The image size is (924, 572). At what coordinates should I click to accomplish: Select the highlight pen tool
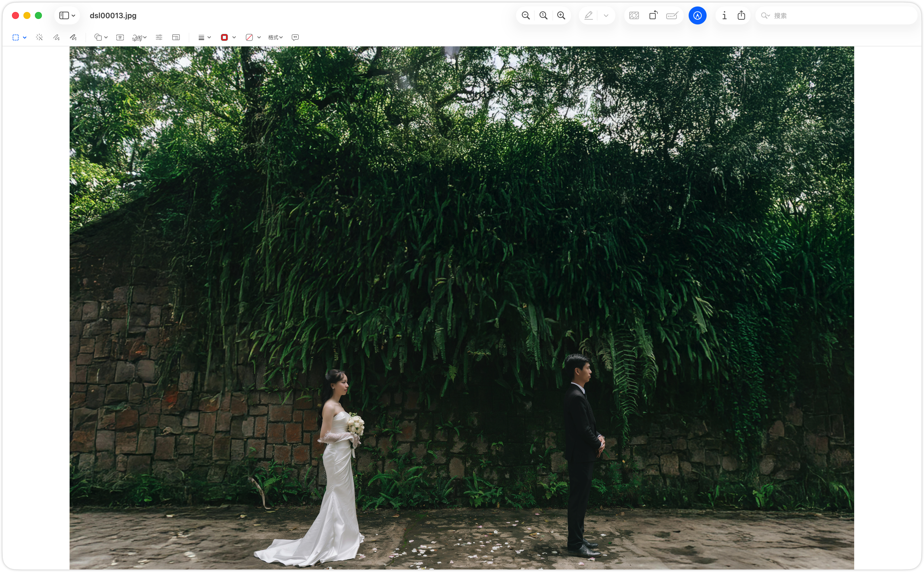click(x=588, y=15)
